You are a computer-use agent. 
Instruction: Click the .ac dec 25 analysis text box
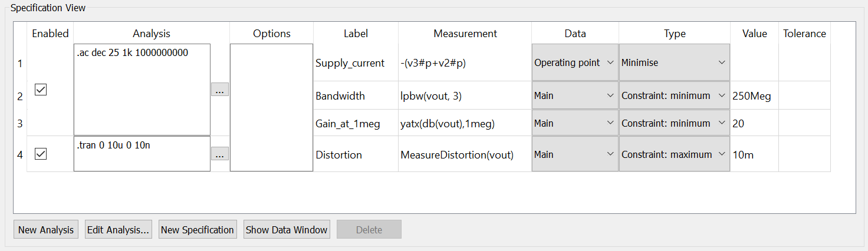142,90
